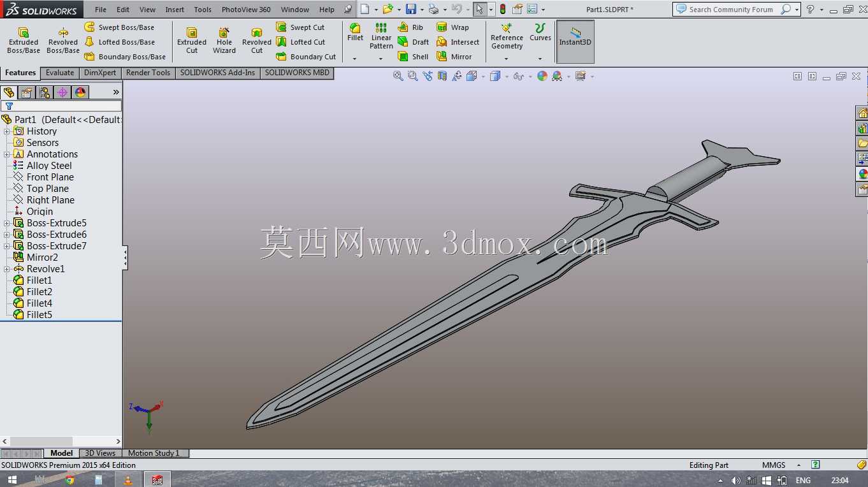Open the Linear Pattern dropdown arrow

tap(381, 59)
